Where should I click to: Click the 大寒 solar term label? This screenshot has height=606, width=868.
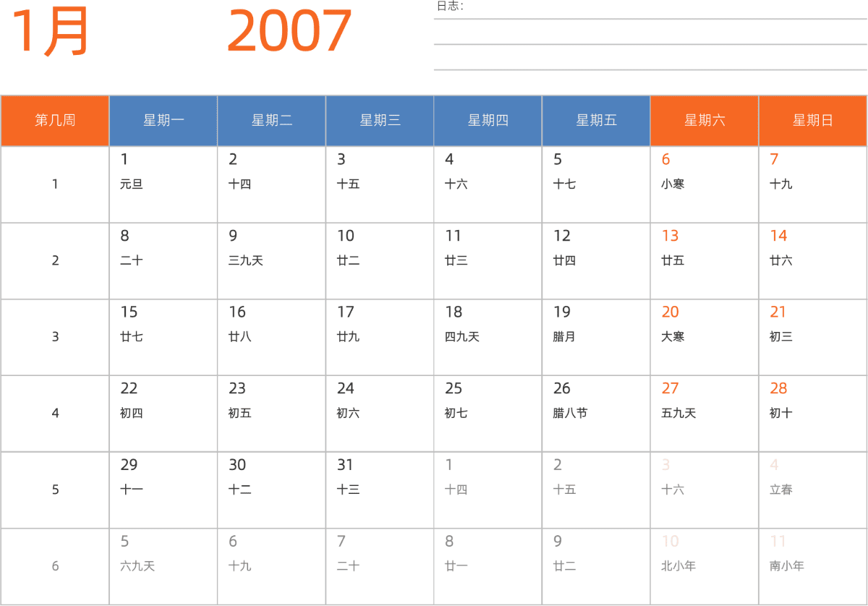point(673,337)
